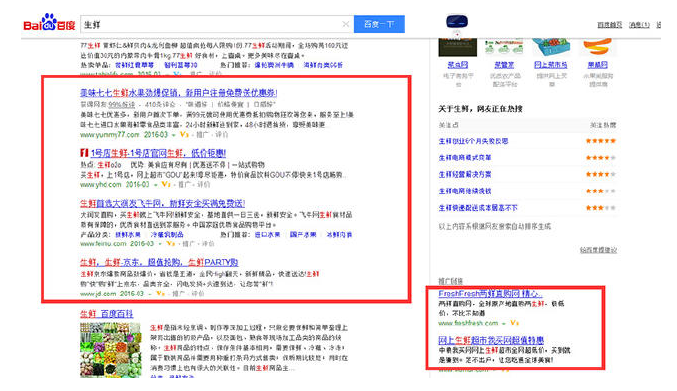
Task: Visit www.jd.com green URL
Action: 98,293
